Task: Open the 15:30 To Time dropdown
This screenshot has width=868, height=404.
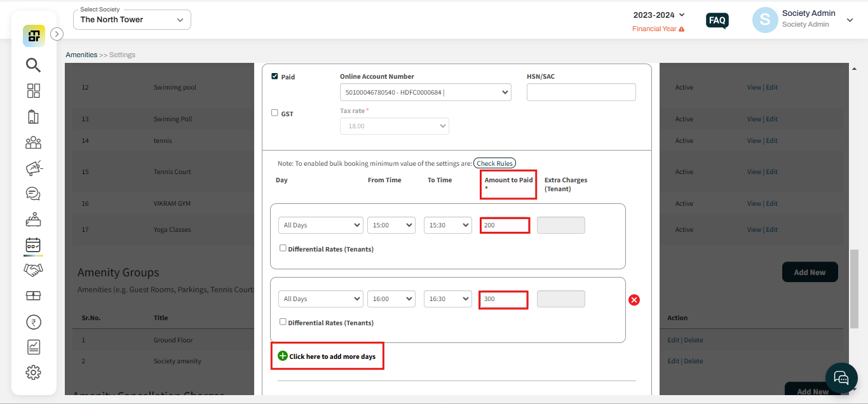Action: tap(448, 226)
